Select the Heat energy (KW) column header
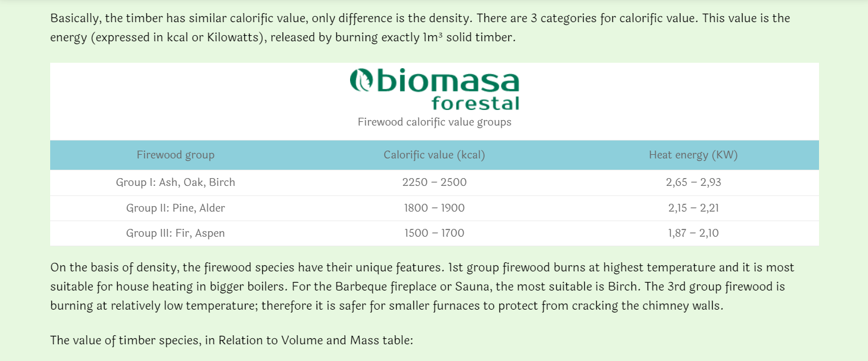 [694, 155]
